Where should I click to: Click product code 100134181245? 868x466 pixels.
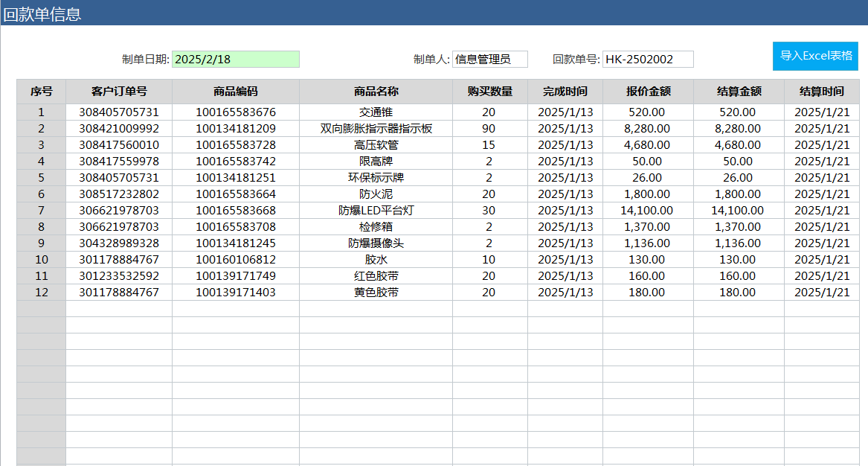coord(236,243)
